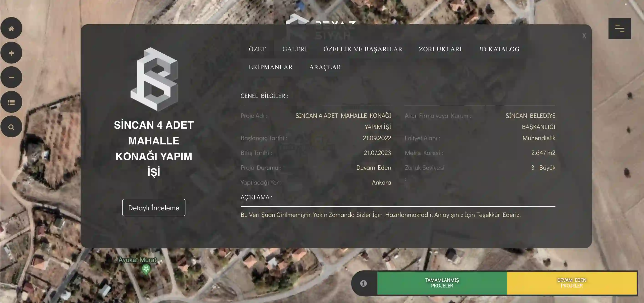The height and width of the screenshot is (303, 644).
Task: Click the home icon in left sidebar
Action: point(11,28)
